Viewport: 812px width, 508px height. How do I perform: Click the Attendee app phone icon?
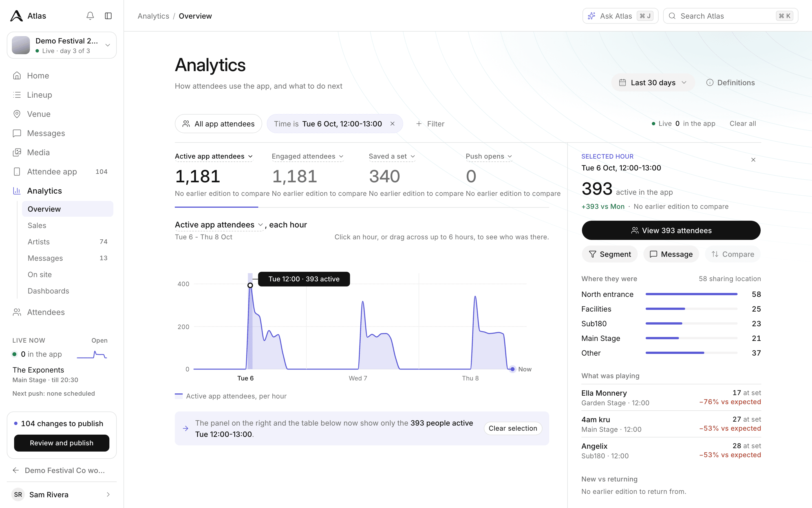[x=17, y=171]
